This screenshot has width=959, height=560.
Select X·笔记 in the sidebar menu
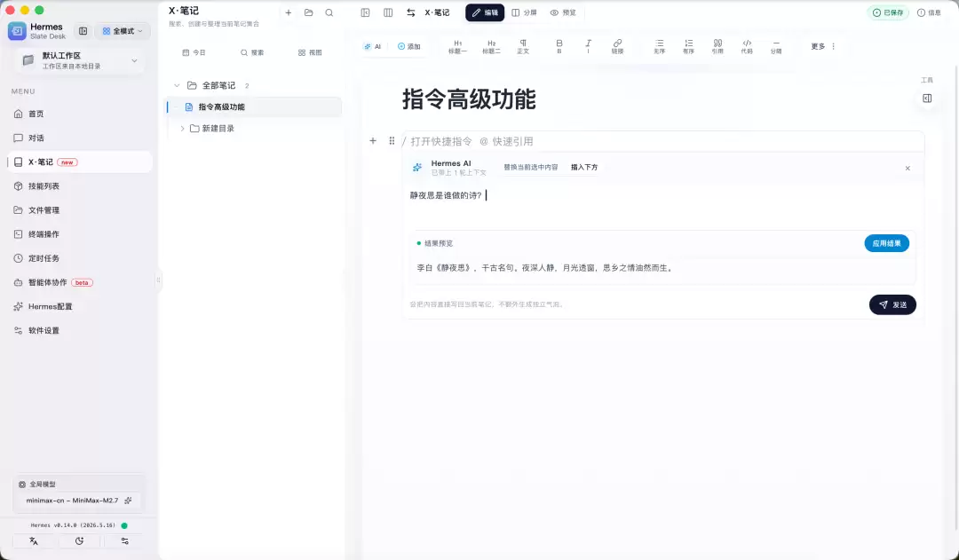click(x=80, y=162)
